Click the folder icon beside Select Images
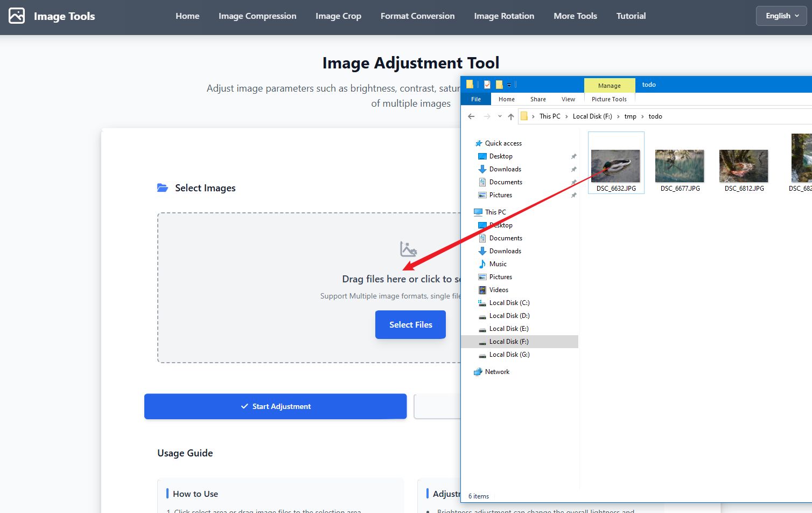812x513 pixels. [x=162, y=188]
